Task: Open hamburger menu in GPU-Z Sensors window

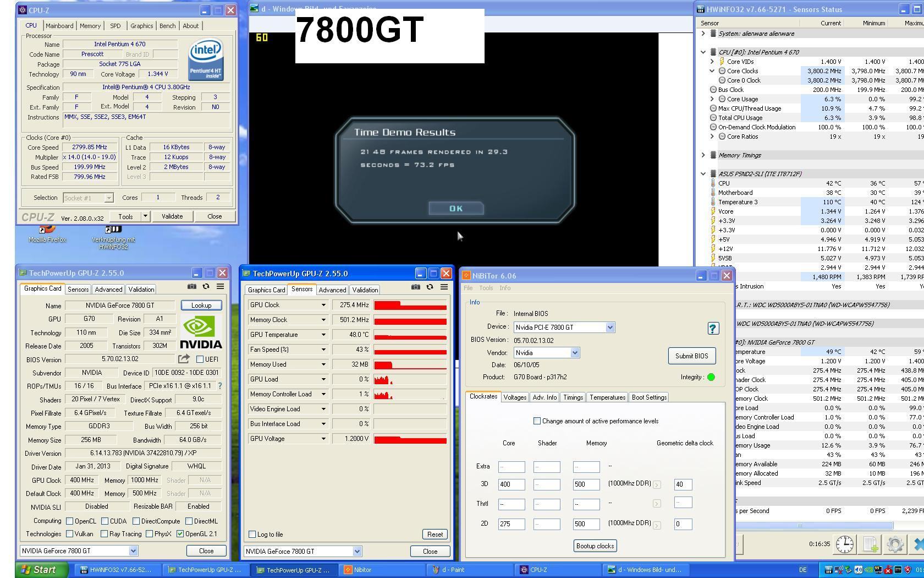Action: pyautogui.click(x=444, y=287)
